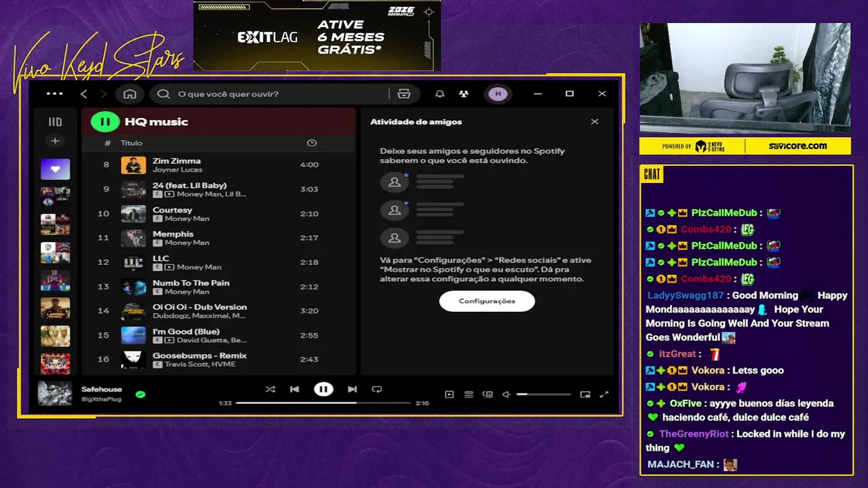The image size is (868, 488).
Task: Click the ExitLag 'Ative 6 meses grátis' banner
Action: pyautogui.click(x=317, y=35)
